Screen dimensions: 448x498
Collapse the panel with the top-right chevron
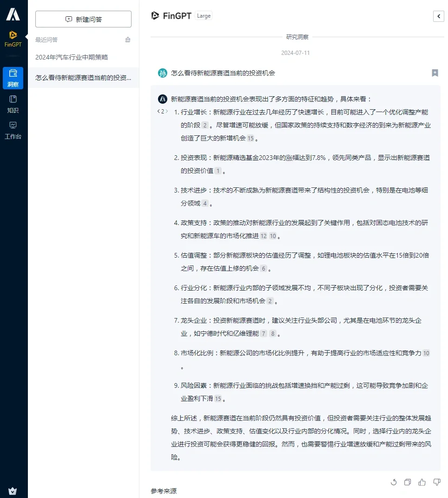439,16
